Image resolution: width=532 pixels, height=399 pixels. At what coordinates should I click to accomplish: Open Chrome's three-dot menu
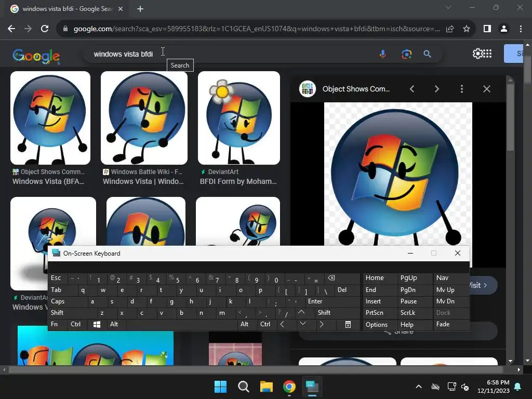[x=521, y=29]
